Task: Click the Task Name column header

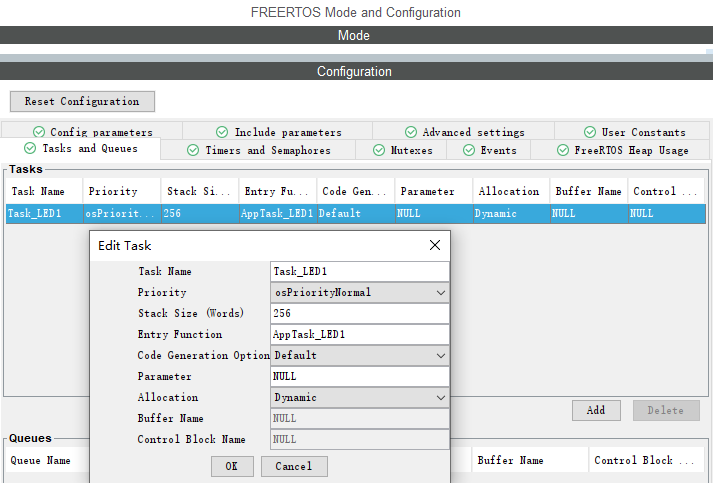Action: (44, 191)
